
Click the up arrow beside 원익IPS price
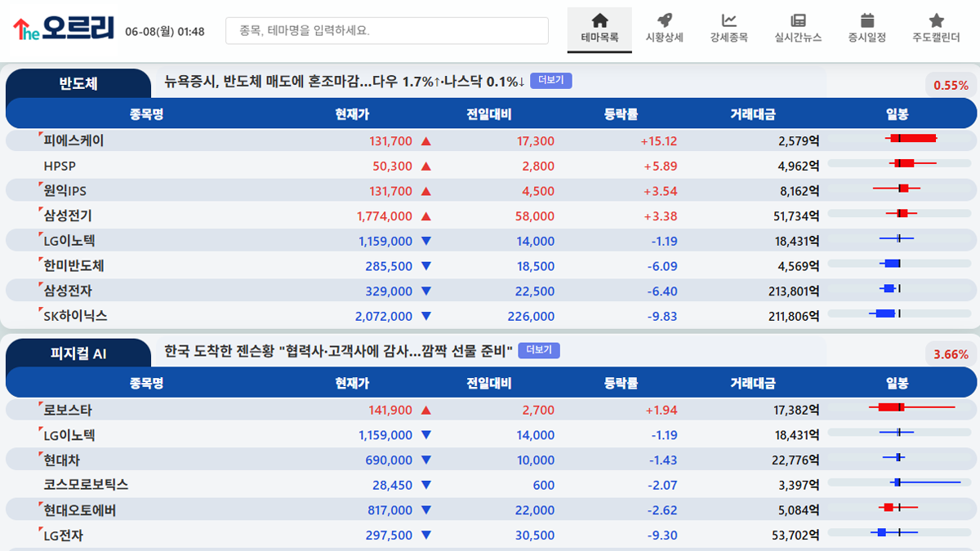425,192
